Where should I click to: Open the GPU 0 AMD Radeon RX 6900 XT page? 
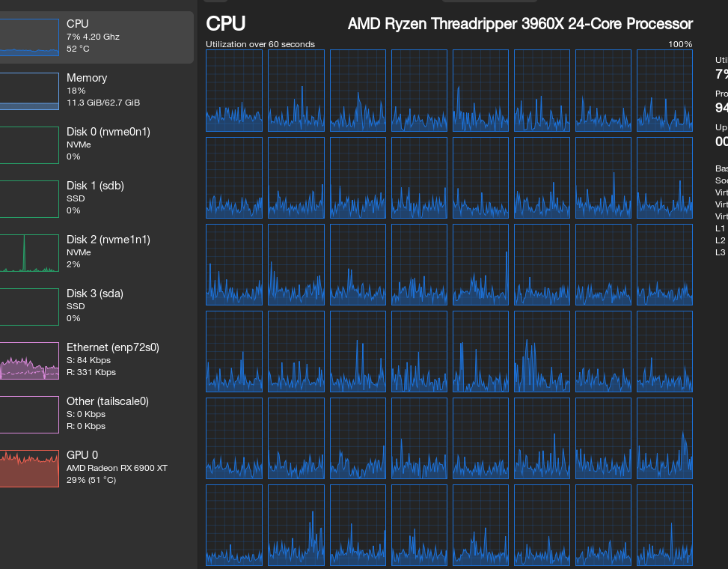[96, 468]
